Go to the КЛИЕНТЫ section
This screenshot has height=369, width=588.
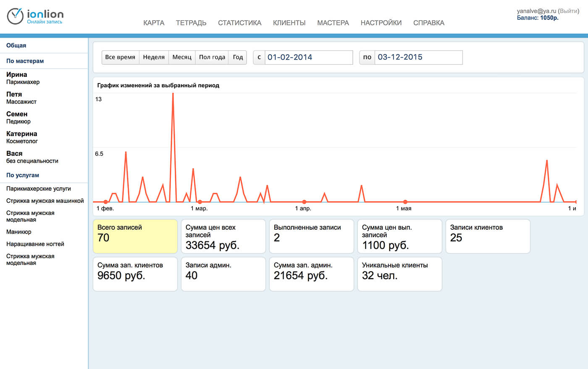289,23
